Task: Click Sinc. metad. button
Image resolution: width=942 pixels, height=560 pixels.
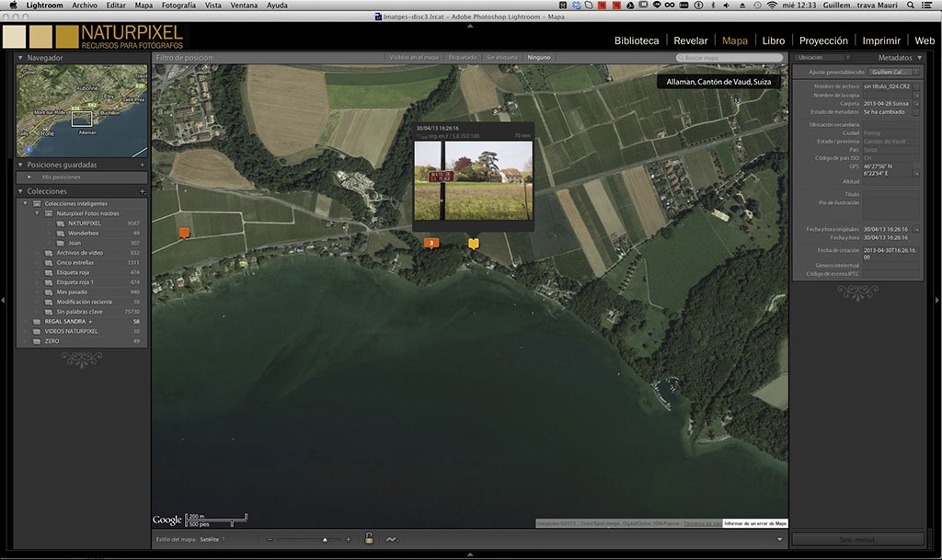Action: pyautogui.click(x=857, y=539)
